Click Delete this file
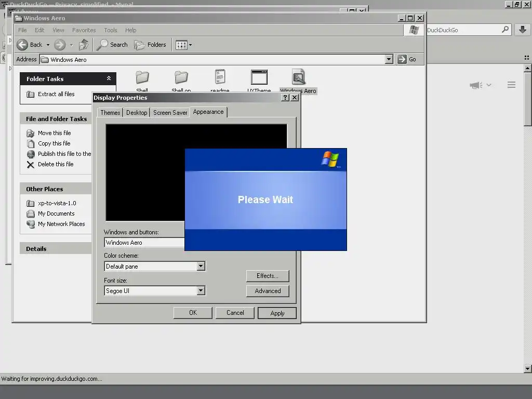The height and width of the screenshot is (399, 532). 56,164
